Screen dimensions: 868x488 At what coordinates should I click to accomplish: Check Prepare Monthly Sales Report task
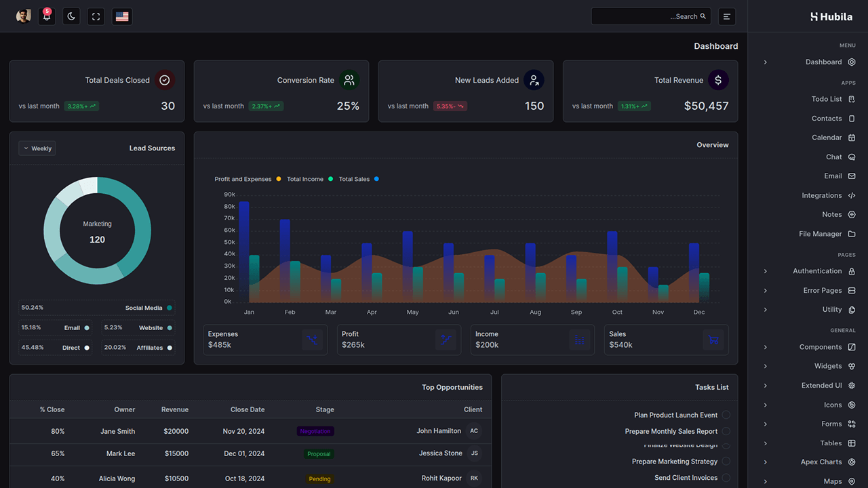click(x=726, y=431)
